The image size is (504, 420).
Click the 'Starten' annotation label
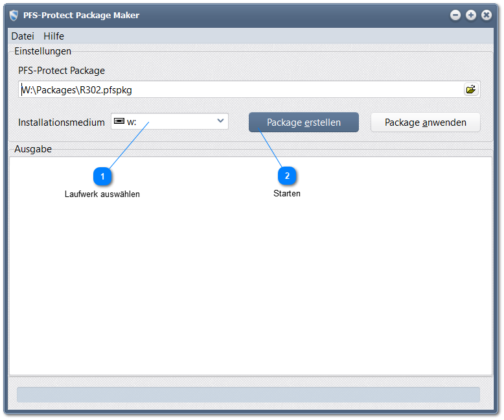(287, 193)
